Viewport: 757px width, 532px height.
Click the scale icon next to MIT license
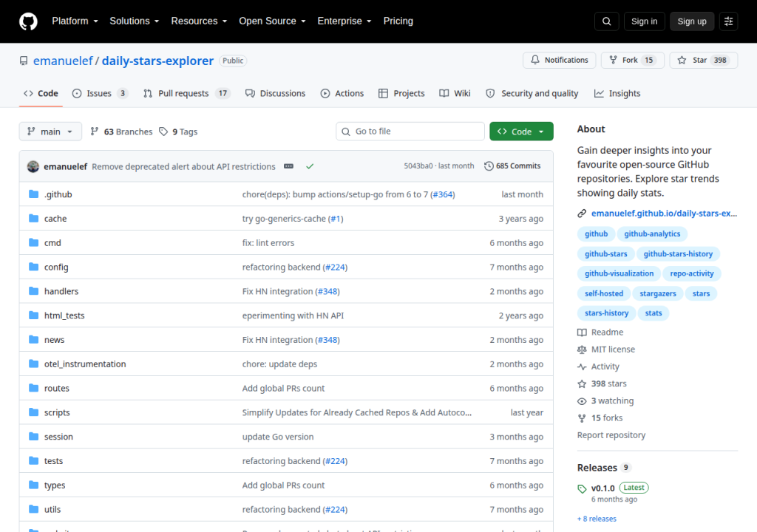point(582,349)
